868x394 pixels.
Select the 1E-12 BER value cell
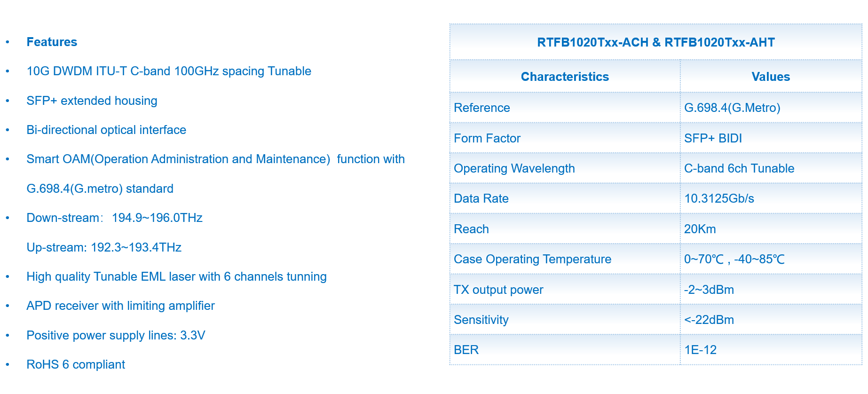[x=700, y=350]
